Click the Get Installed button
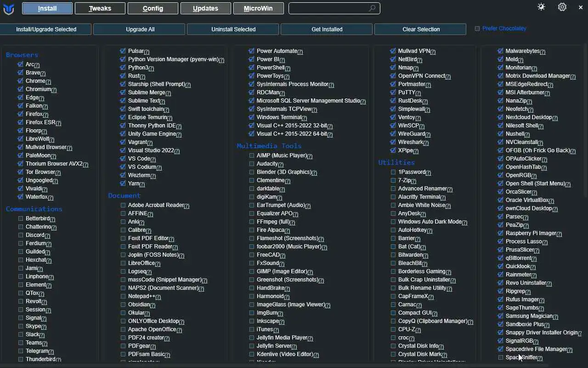Screen dimensions: 588x368 tap(327, 29)
